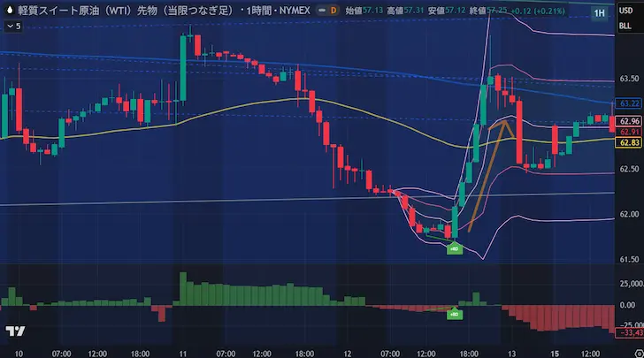
Task: Click the TradingView logo
Action: 14,331
